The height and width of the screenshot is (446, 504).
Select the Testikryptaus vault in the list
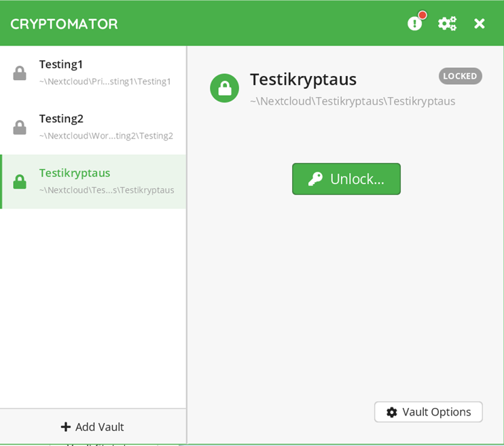[75, 173]
